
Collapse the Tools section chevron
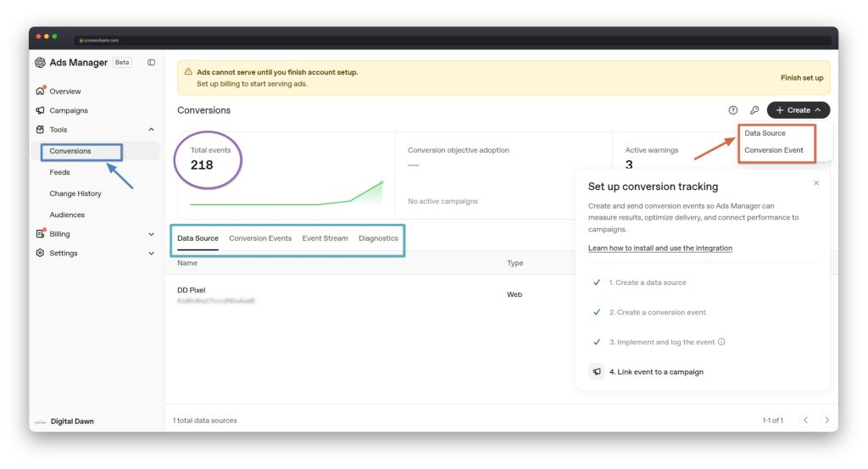pyautogui.click(x=151, y=130)
